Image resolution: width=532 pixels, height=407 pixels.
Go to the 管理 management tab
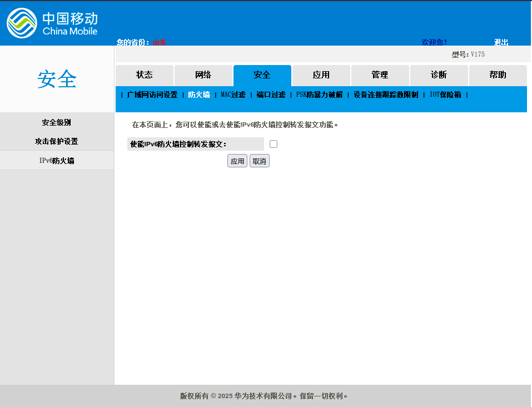pos(380,75)
